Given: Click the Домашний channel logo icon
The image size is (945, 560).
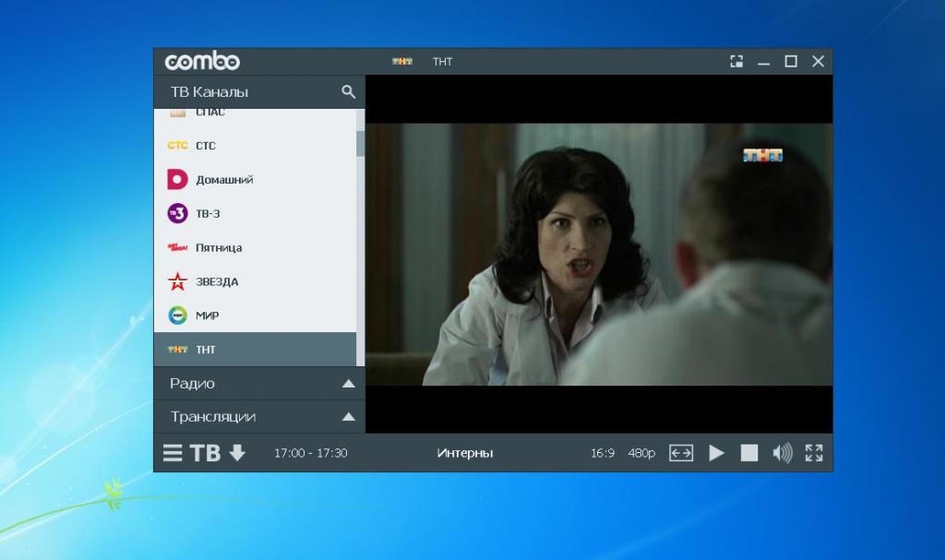Looking at the screenshot, I should pos(177,179).
